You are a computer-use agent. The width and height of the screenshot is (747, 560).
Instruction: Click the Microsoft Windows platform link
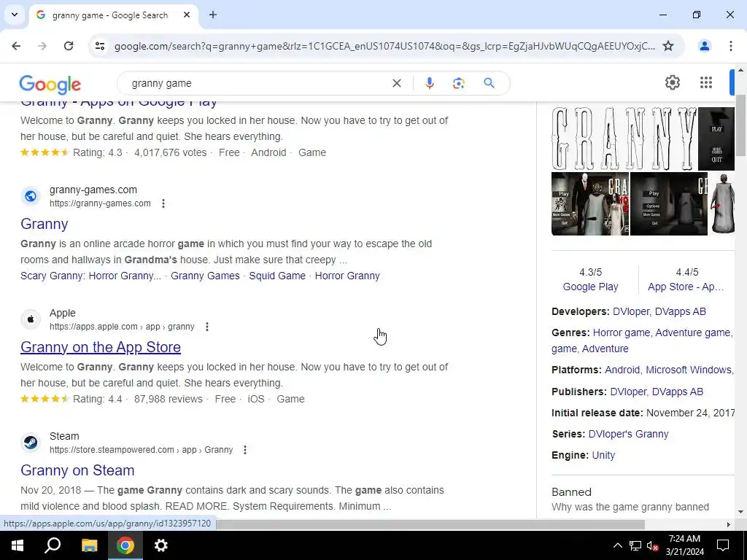689,370
